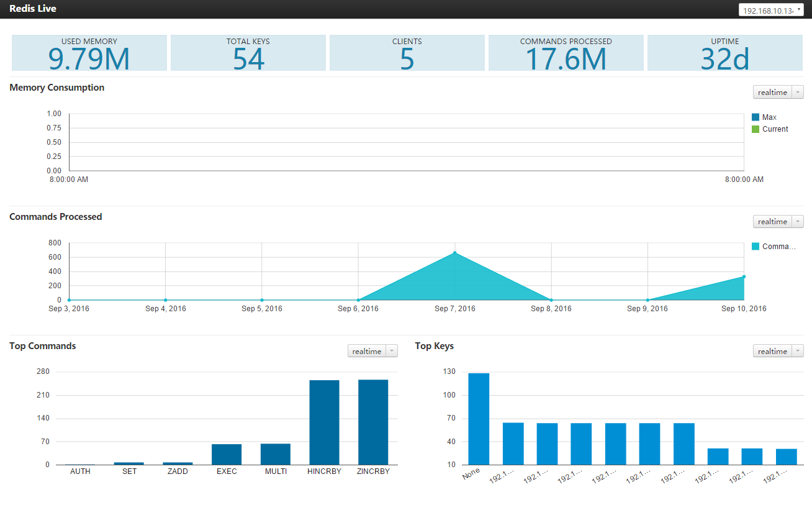Open Top Keys realtime dropdown
The height and width of the screenshot is (510, 812).
coord(778,352)
